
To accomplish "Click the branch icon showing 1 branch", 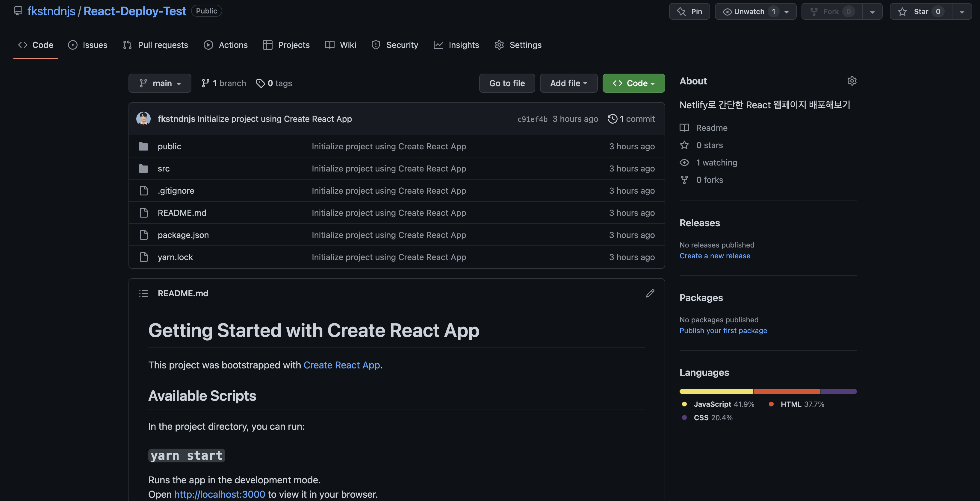I will [205, 83].
